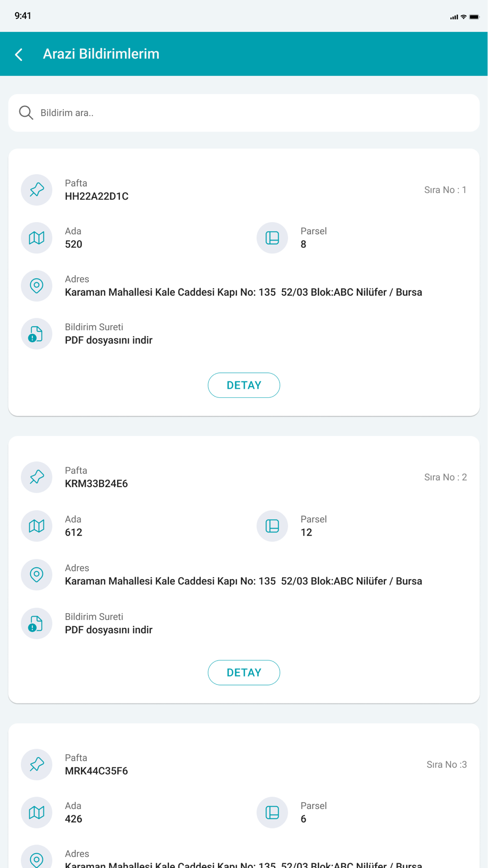Click the pin icon beside Pafta HH22A22D1C
The image size is (488, 868).
click(x=37, y=190)
